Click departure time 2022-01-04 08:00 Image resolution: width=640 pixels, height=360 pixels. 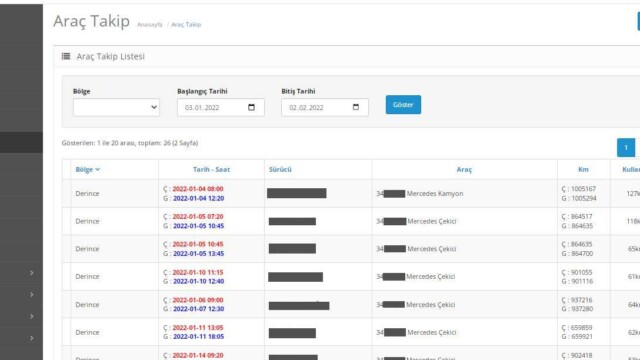(198, 189)
